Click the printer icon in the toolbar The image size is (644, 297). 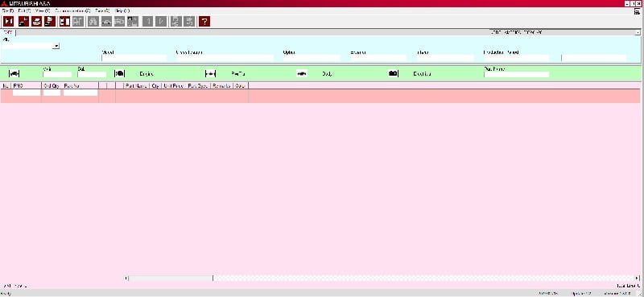37,22
